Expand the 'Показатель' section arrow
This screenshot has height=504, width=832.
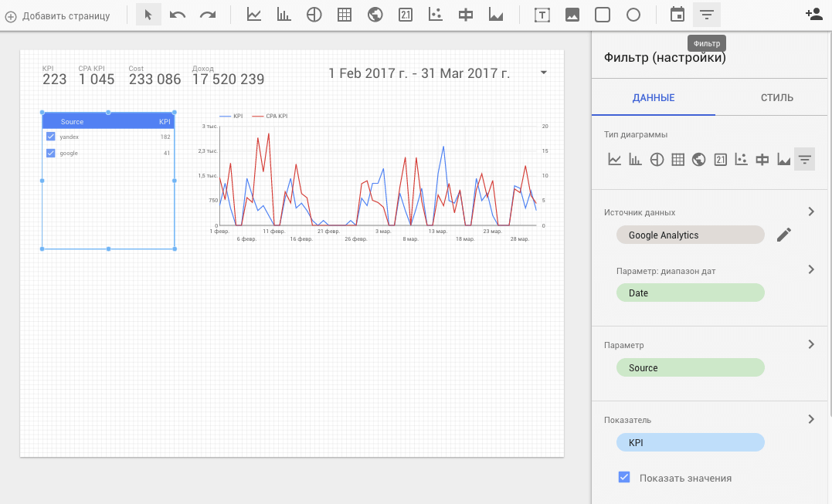coord(810,419)
